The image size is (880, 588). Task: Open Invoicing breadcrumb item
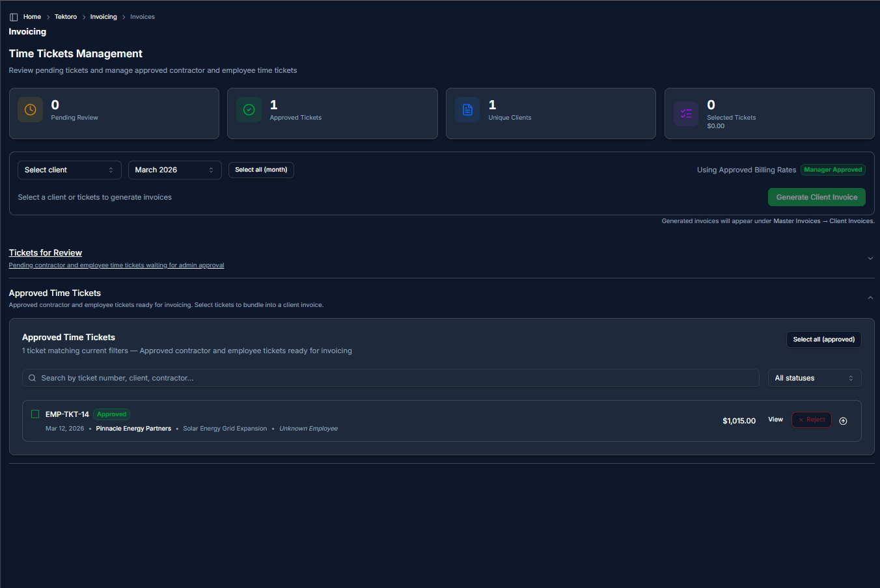click(103, 17)
